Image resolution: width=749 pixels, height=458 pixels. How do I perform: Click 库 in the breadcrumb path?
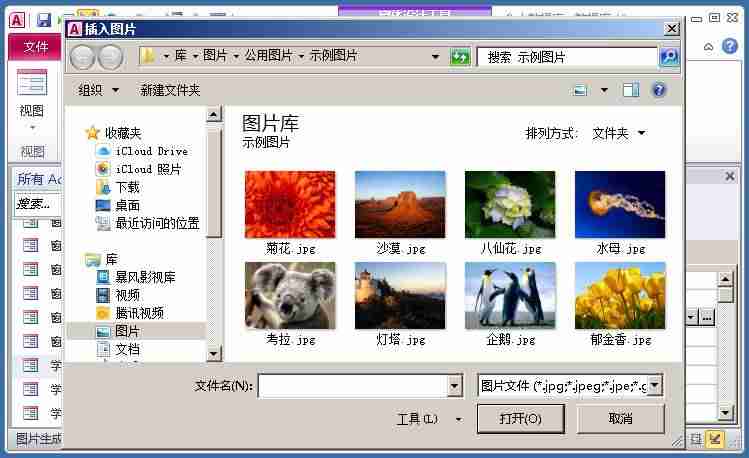(x=181, y=56)
